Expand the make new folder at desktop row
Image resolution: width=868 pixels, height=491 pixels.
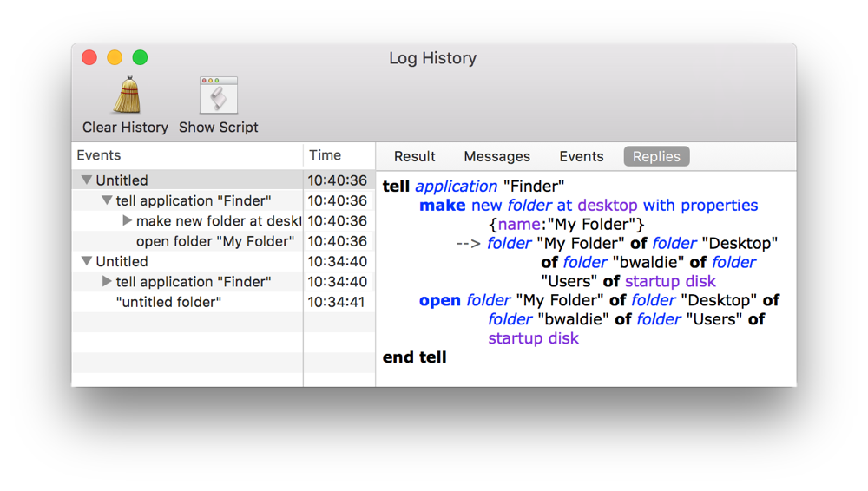pos(127,220)
